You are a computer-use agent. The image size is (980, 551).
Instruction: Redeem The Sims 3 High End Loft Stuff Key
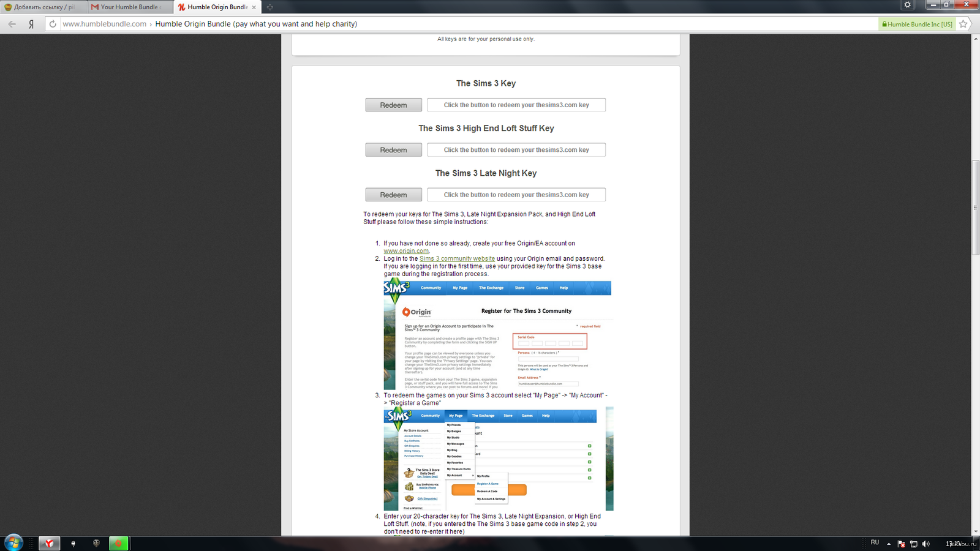394,150
